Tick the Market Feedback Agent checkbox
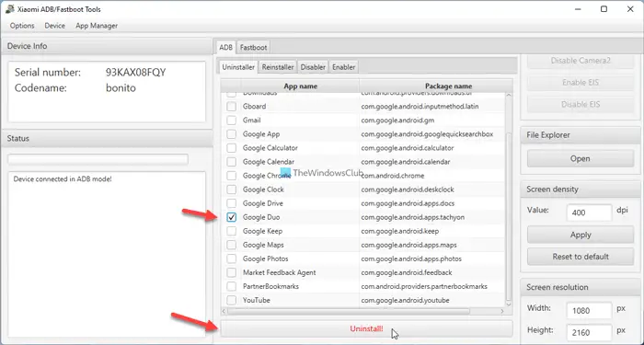The height and width of the screenshot is (345, 644). [x=232, y=272]
